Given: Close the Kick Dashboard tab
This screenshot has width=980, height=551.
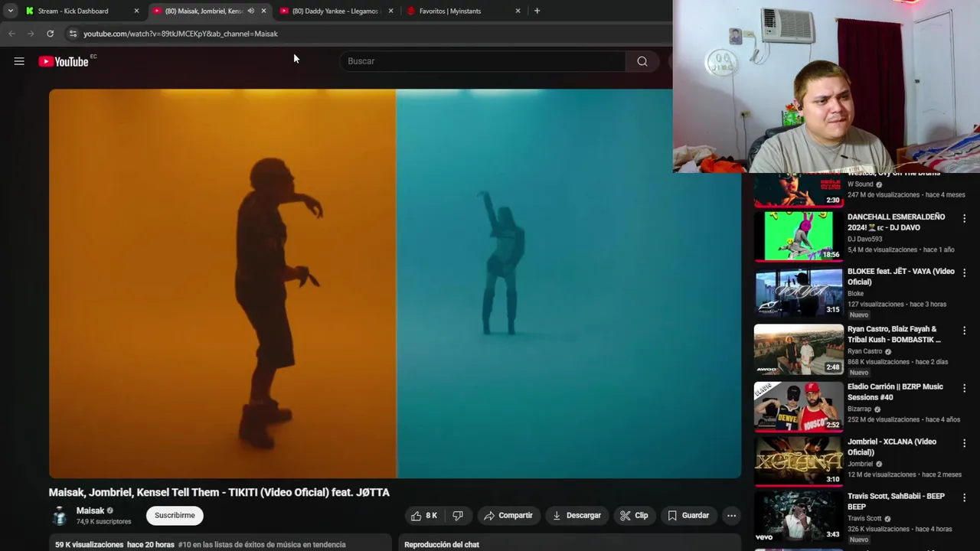Looking at the screenshot, I should (x=136, y=11).
